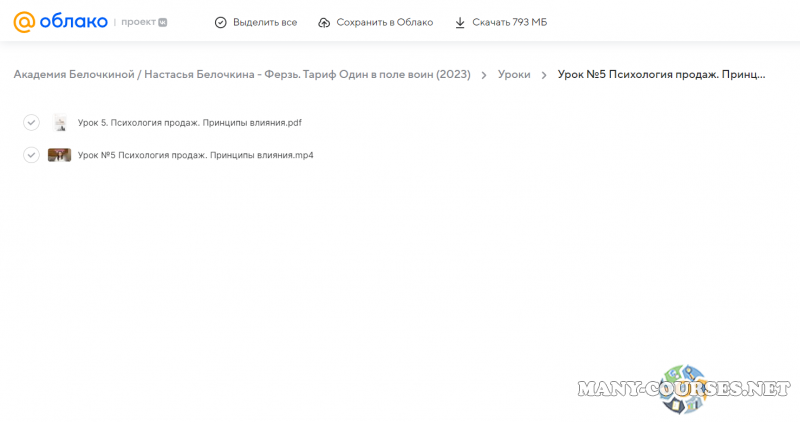This screenshot has height=422, width=800.
Task: Open the MP4 video thumbnail preview
Action: point(59,155)
